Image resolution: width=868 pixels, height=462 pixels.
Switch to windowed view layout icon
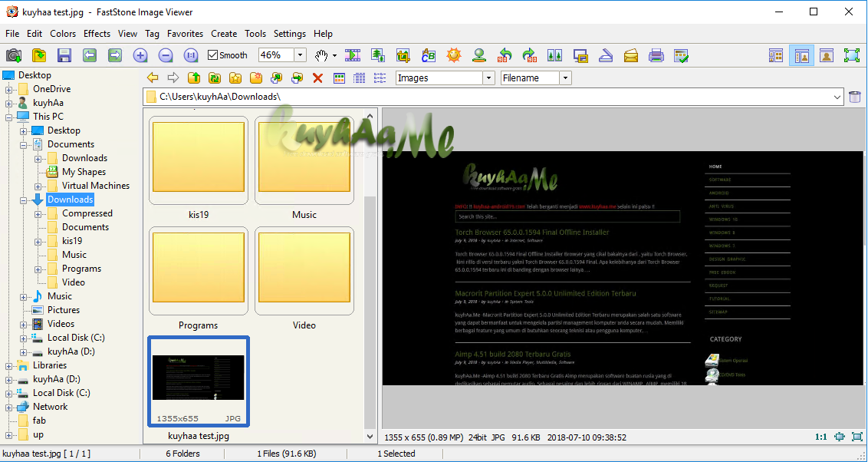(x=827, y=54)
